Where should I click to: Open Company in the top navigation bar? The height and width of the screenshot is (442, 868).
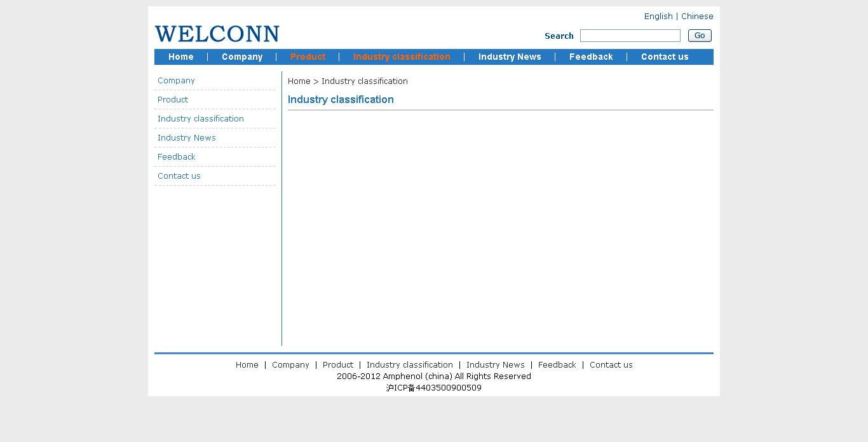pos(242,57)
